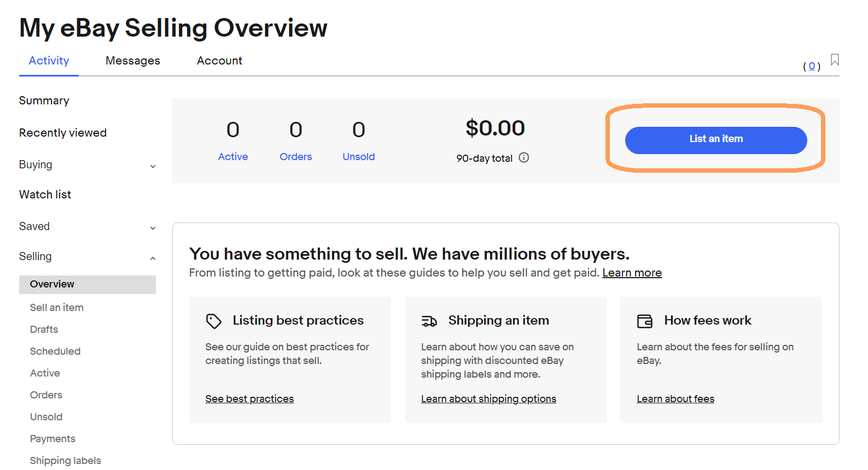
Task: Click the truck icon for Shipping an item
Action: [x=429, y=321]
